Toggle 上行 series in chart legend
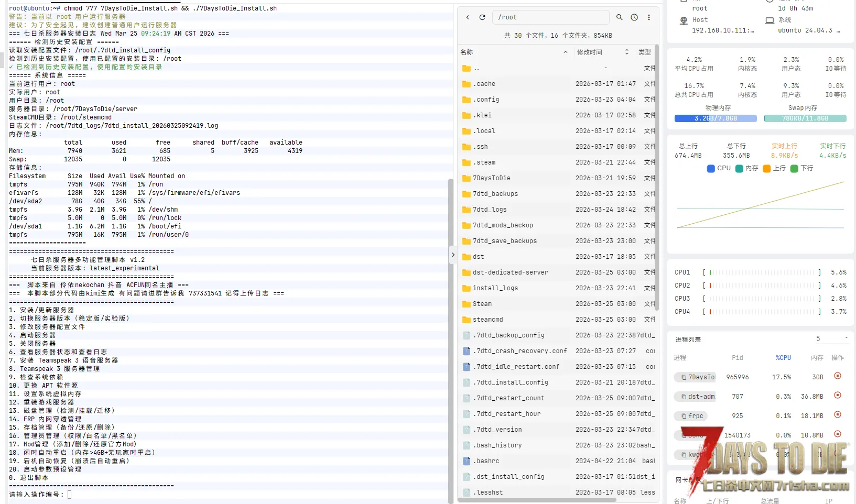The height and width of the screenshot is (504, 856). coord(774,168)
